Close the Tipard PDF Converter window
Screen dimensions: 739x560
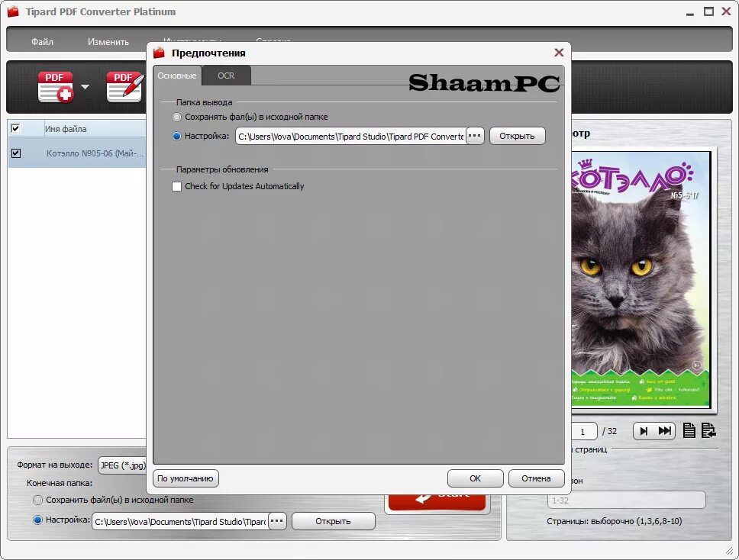[726, 11]
